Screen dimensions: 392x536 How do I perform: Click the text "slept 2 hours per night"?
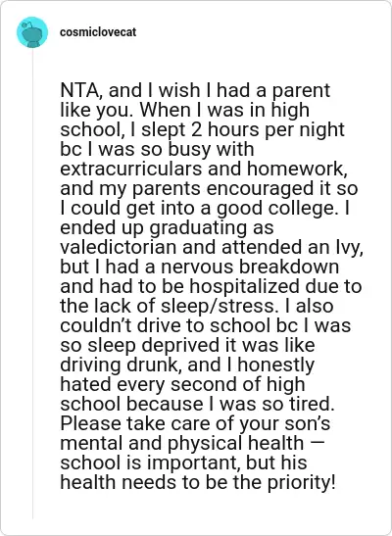(x=243, y=130)
